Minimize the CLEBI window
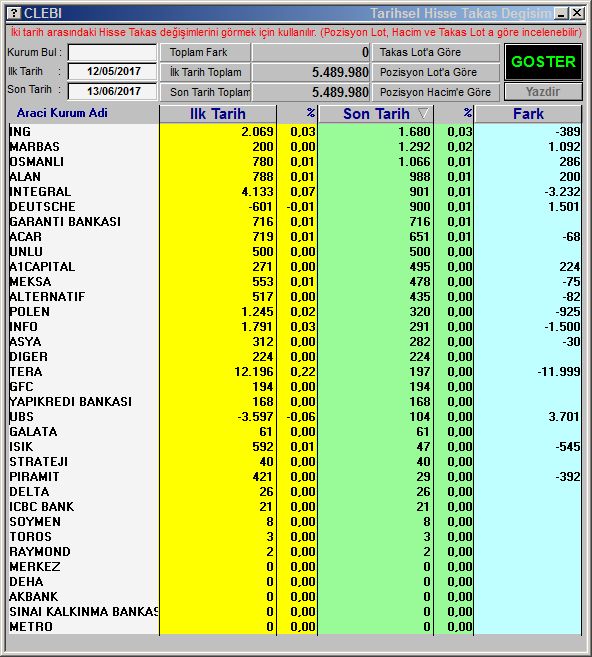The height and width of the screenshot is (657, 592). (x=561, y=13)
